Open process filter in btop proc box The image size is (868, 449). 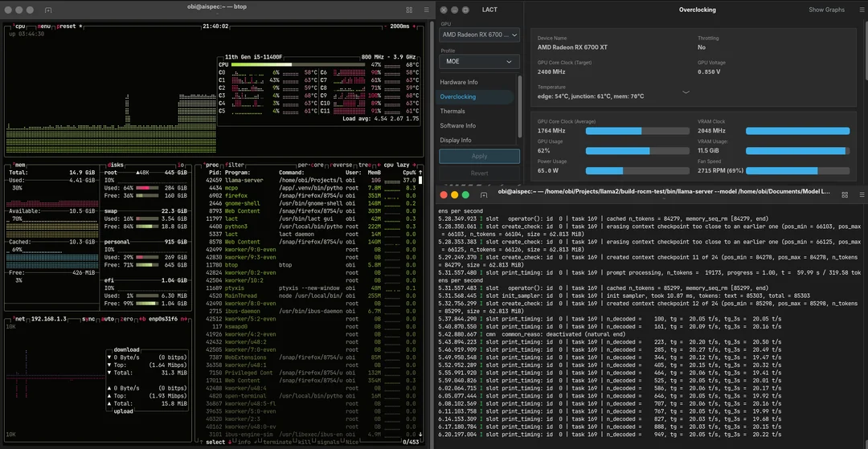pyautogui.click(x=236, y=165)
